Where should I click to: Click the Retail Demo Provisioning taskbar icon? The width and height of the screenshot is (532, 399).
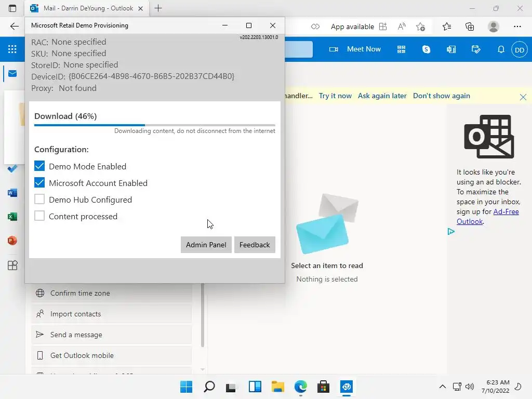(347, 387)
